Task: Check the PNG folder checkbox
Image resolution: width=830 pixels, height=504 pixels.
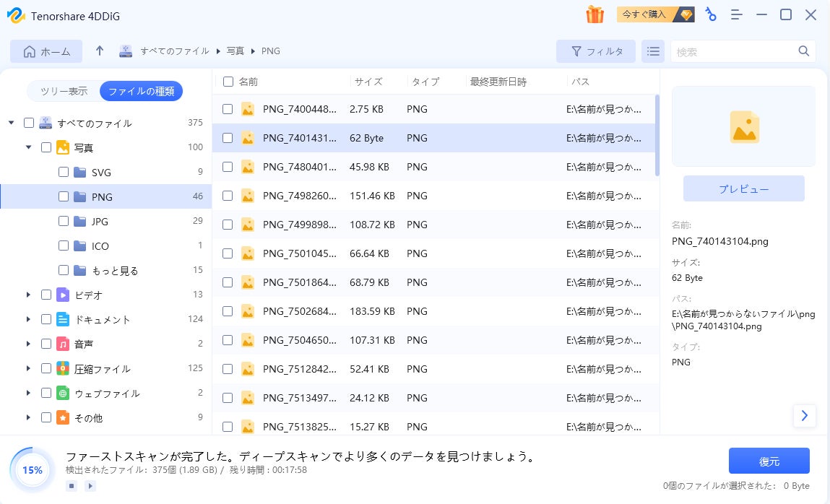Action: point(64,196)
